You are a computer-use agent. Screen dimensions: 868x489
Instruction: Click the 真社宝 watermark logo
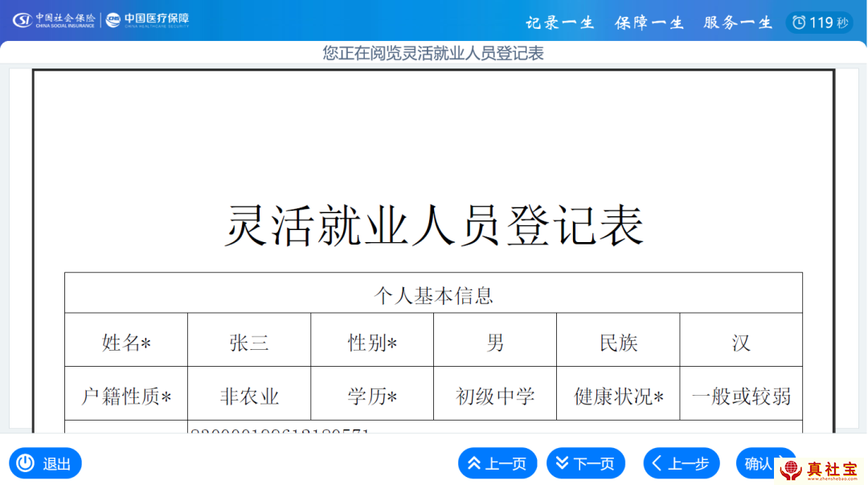[821, 470]
